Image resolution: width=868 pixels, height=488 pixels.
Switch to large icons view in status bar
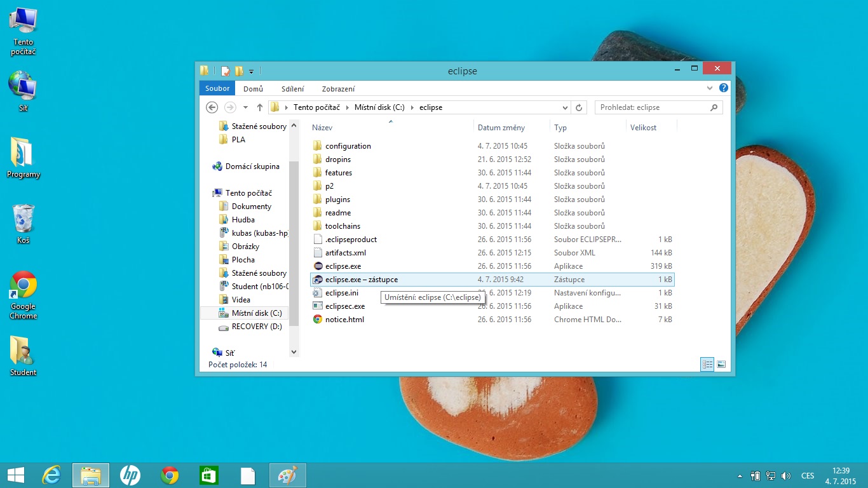point(721,364)
